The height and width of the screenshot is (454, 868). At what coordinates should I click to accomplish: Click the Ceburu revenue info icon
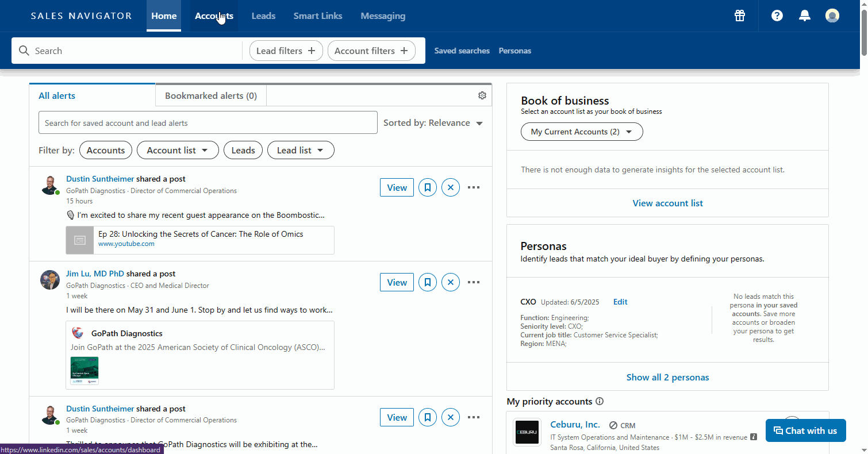pos(754,437)
